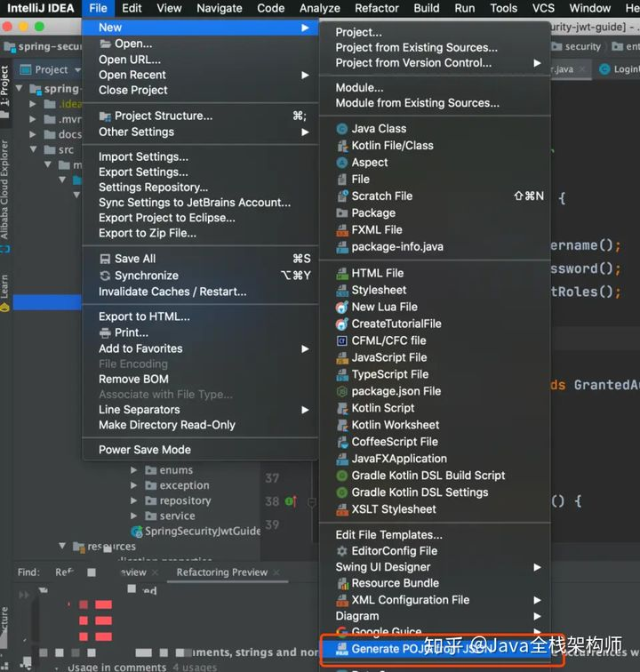640x672 pixels.
Task: Click the Save All disk icon
Action: coord(105,259)
